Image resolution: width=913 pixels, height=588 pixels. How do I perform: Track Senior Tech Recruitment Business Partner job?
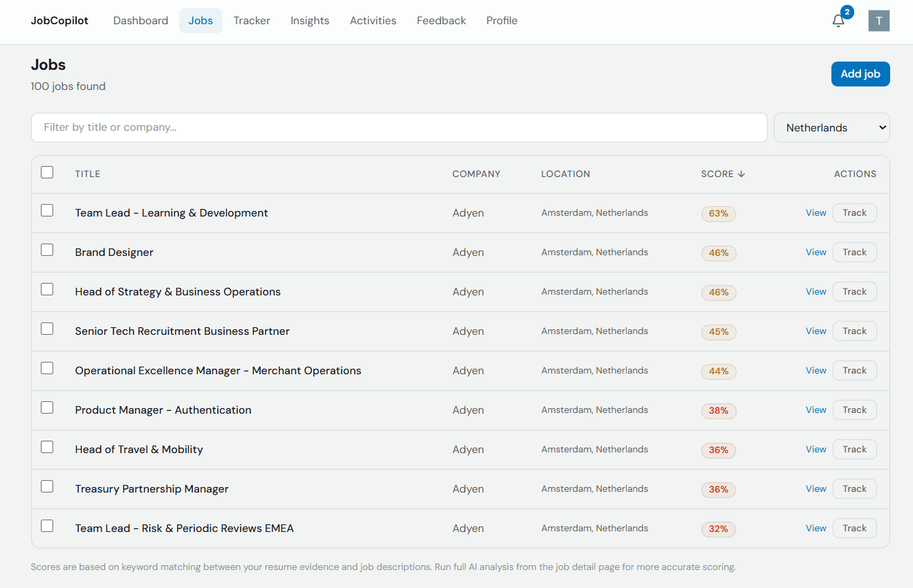(854, 331)
